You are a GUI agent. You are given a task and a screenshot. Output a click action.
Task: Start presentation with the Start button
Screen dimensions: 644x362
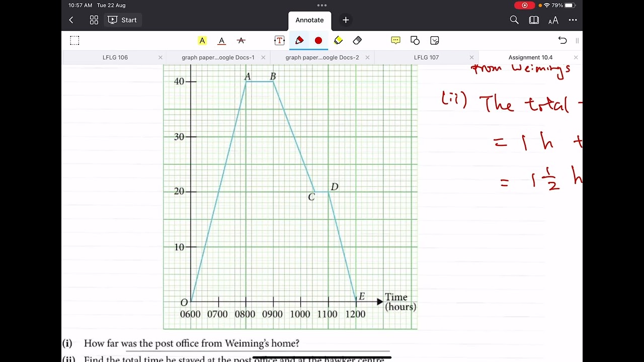122,20
